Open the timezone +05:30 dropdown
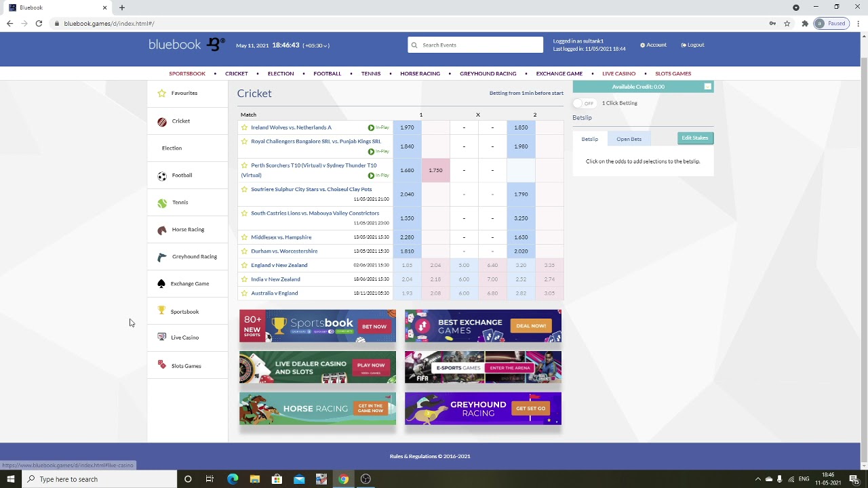This screenshot has width=868, height=488. coord(317,45)
